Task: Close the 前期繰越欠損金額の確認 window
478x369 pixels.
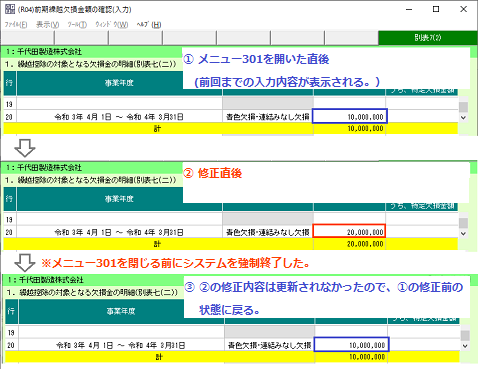Action: 463,9
